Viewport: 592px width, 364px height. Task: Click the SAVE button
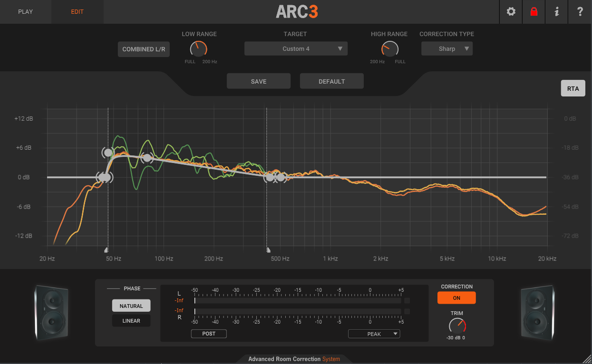coord(259,81)
